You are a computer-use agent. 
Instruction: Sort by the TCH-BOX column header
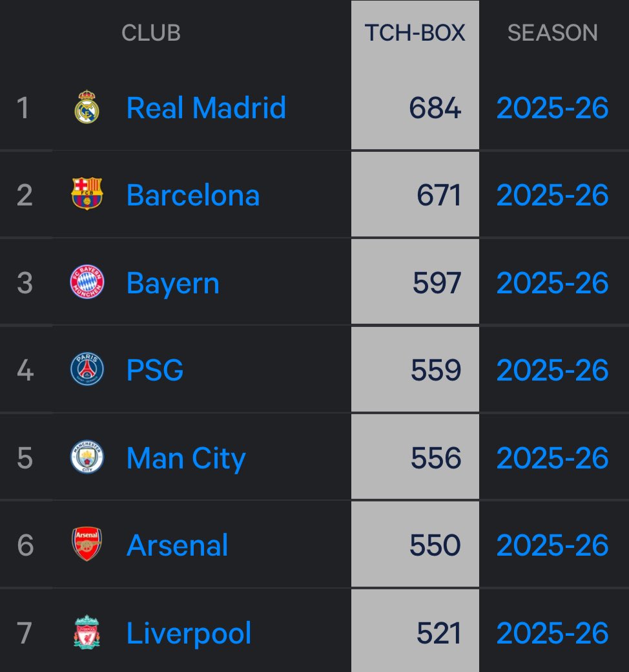click(415, 33)
